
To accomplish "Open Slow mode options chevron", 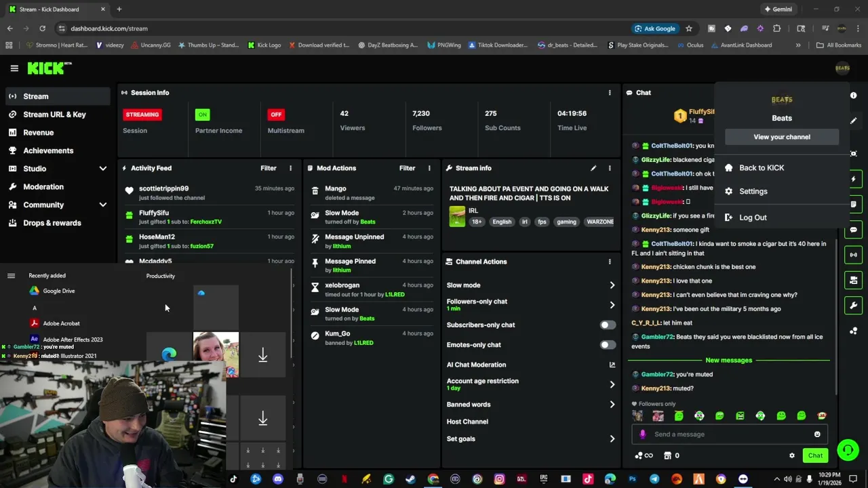I will tap(612, 285).
